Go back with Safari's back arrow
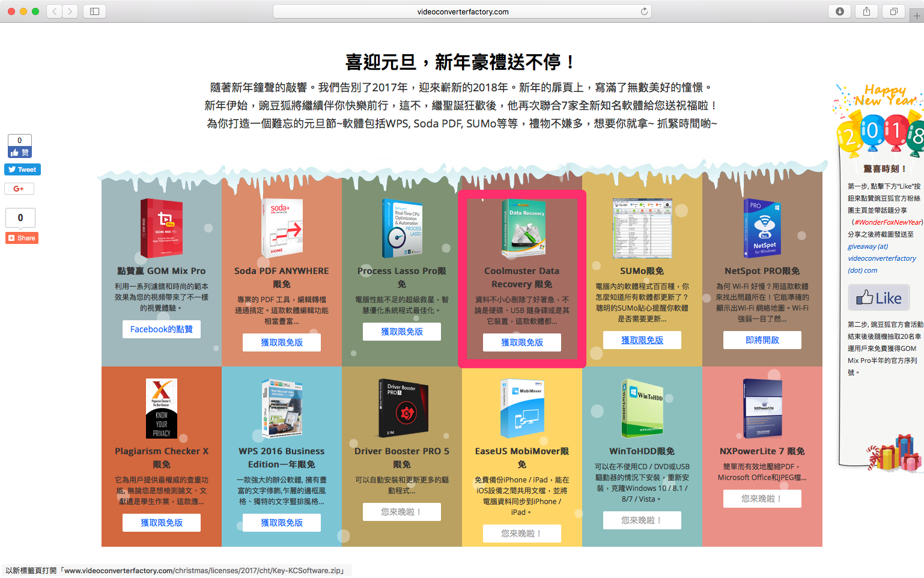924x578 pixels. (x=54, y=11)
